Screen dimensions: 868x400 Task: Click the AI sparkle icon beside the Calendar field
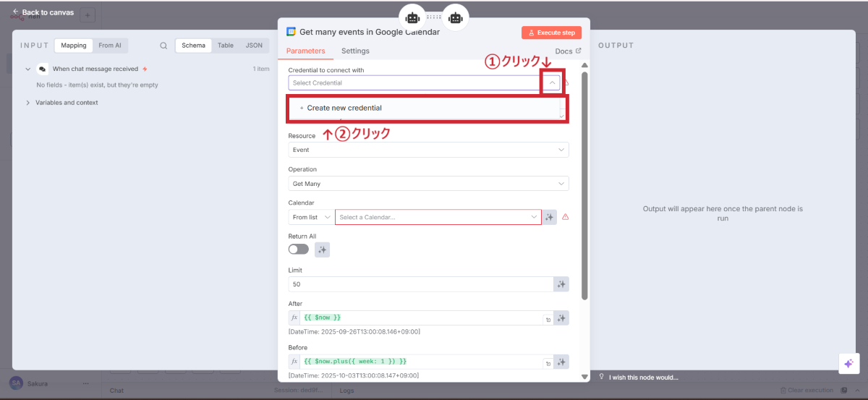550,217
